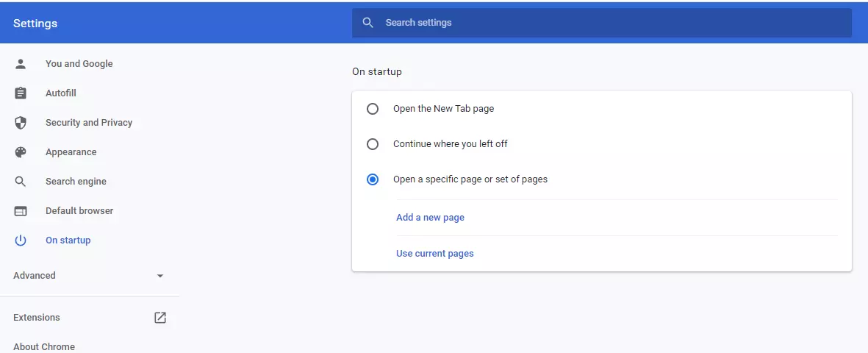Click the magnifier icon in the search bar
The height and width of the screenshot is (353, 868).
pyautogui.click(x=368, y=23)
